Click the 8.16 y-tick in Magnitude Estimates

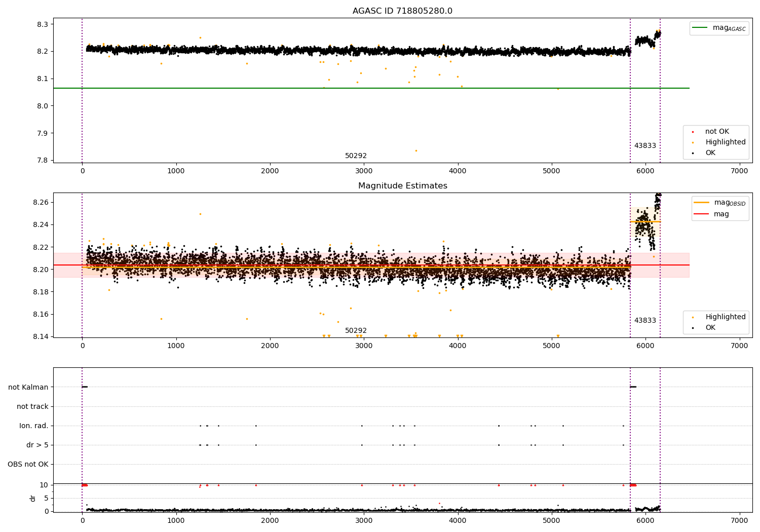(x=41, y=314)
